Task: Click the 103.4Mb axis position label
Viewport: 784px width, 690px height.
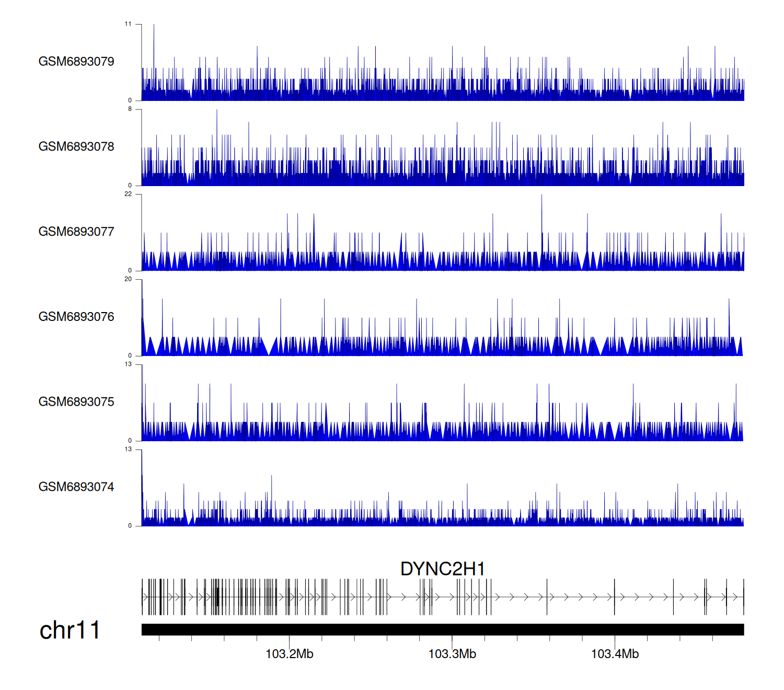Action: point(615,654)
